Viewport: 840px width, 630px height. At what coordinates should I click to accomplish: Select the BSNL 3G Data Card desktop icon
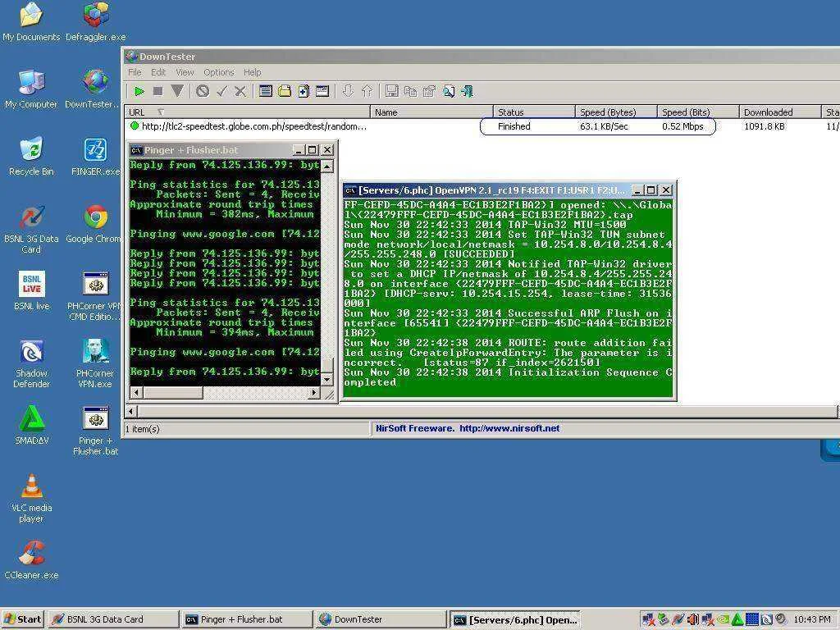pyautogui.click(x=31, y=230)
